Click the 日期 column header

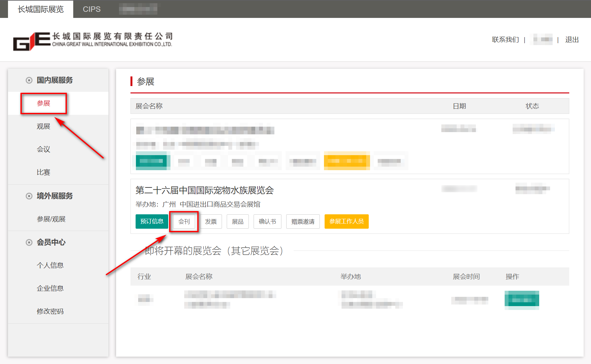click(459, 106)
